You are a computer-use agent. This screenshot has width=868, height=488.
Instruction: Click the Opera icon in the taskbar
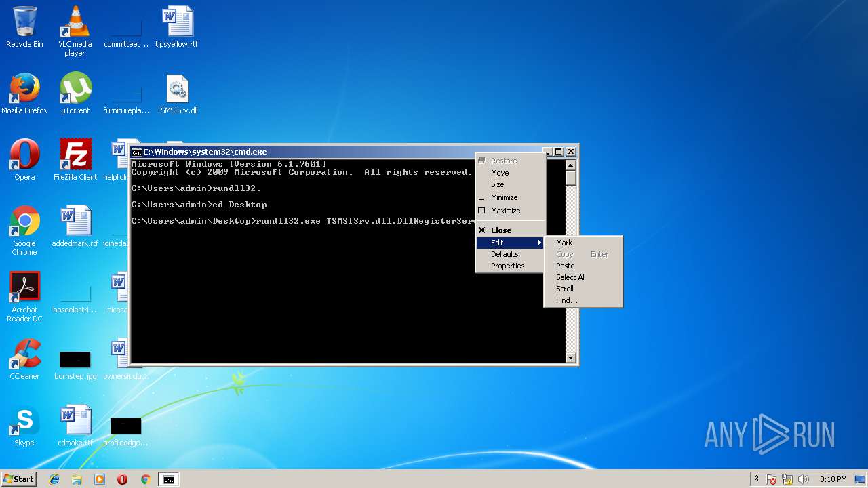click(x=122, y=479)
